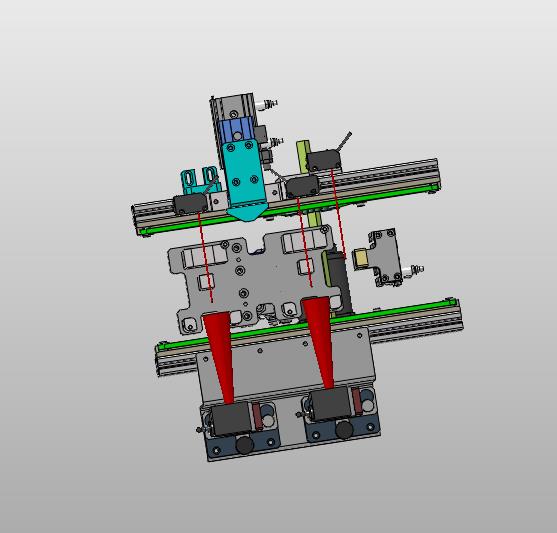Select the black sensor on upper rail's left end
557x533 pixels.
pyautogui.click(x=190, y=204)
